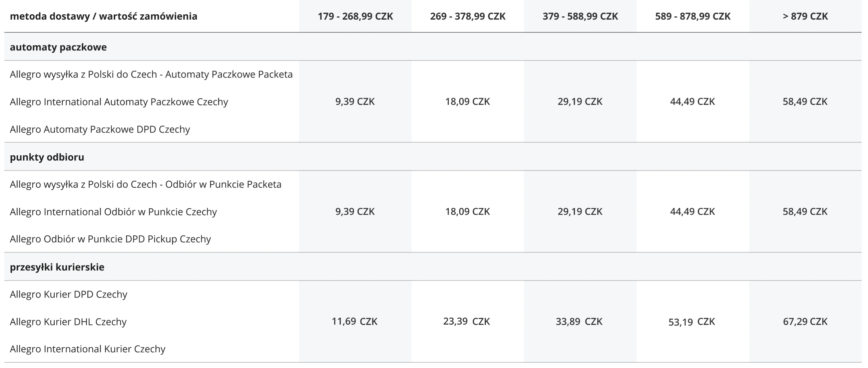Image resolution: width=868 pixels, height=368 pixels.
Task: Click 'Allegro wysyłka z Polski do Czech - Automaty Paczkowe Packeta'
Action: coord(151,74)
